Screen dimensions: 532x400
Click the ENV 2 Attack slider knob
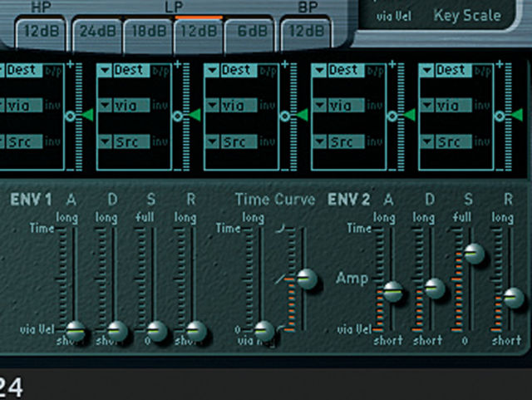point(393,292)
